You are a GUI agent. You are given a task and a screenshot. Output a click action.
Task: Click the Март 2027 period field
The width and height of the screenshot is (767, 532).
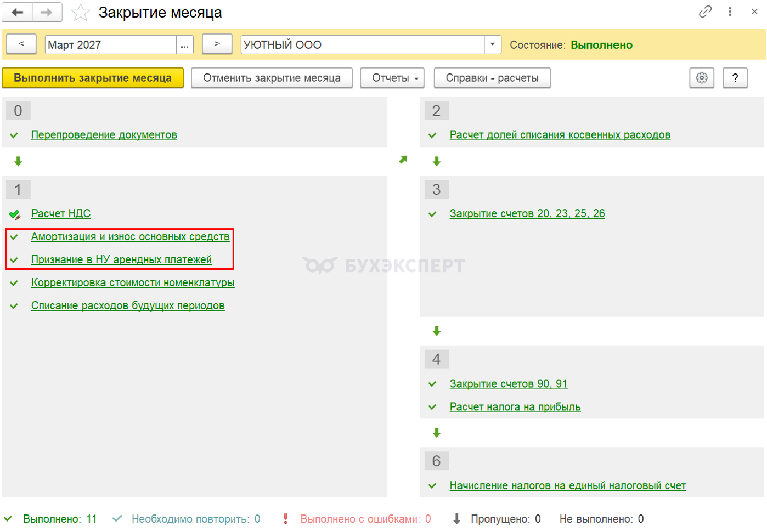point(111,45)
